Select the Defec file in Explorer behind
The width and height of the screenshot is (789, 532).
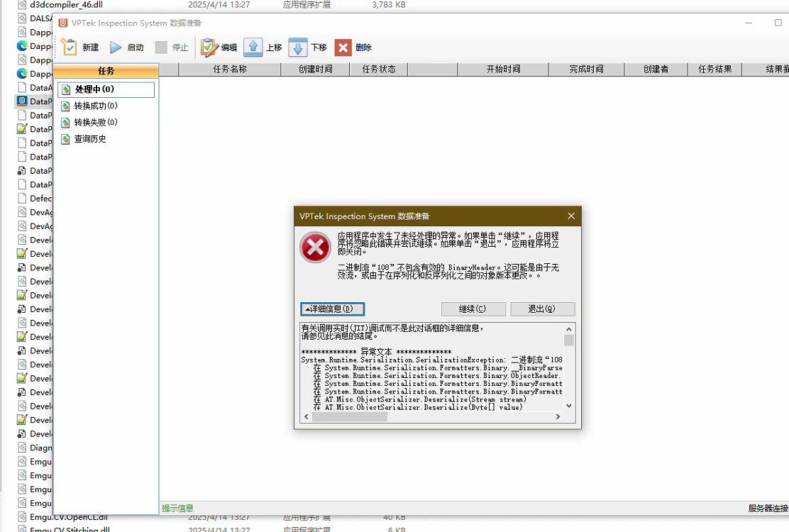40,199
